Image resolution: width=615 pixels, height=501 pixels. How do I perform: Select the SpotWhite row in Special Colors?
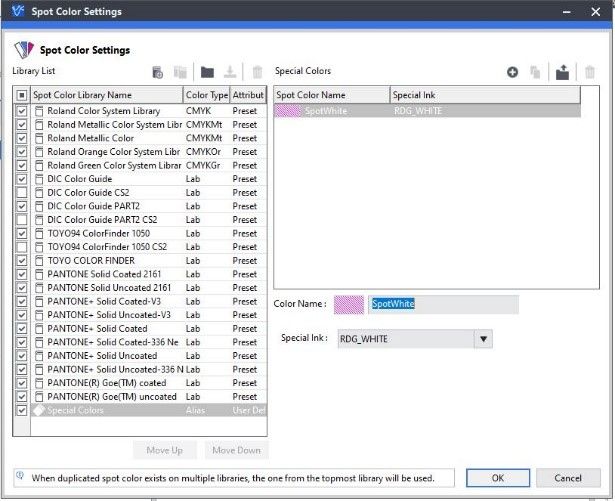pyautogui.click(x=427, y=111)
